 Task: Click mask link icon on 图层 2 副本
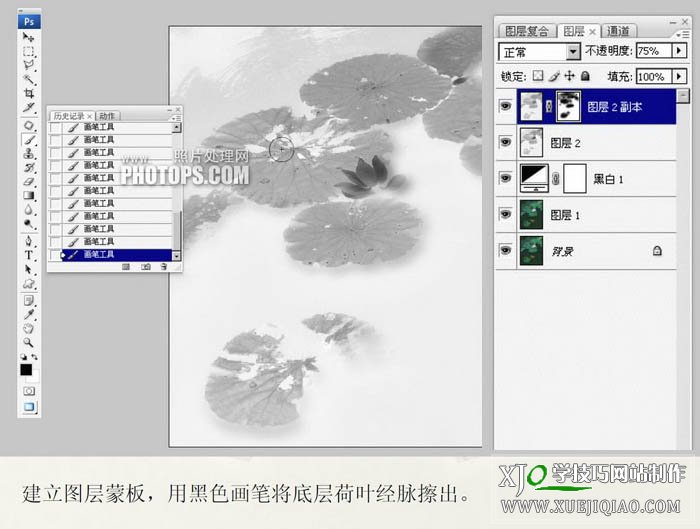tap(549, 106)
